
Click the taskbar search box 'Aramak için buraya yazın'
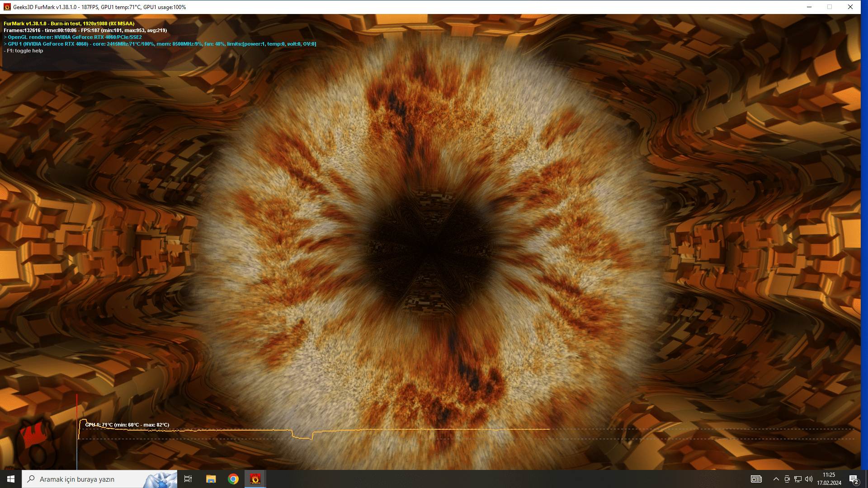[x=99, y=479]
